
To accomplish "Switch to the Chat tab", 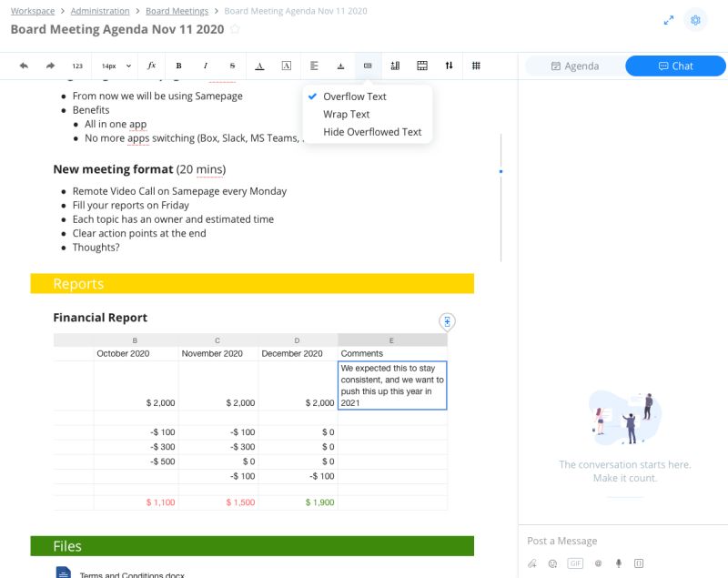I will (675, 66).
